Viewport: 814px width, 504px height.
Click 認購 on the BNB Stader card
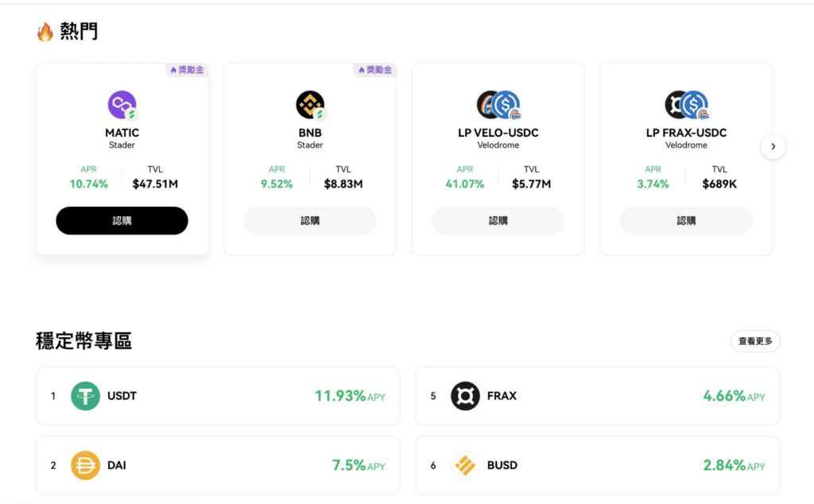coord(309,220)
